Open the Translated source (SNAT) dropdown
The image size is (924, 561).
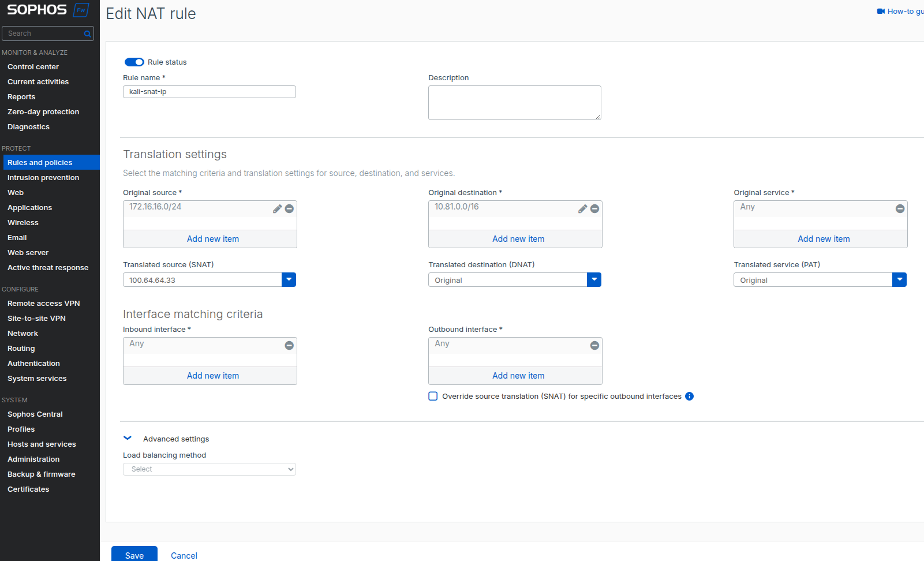(289, 280)
